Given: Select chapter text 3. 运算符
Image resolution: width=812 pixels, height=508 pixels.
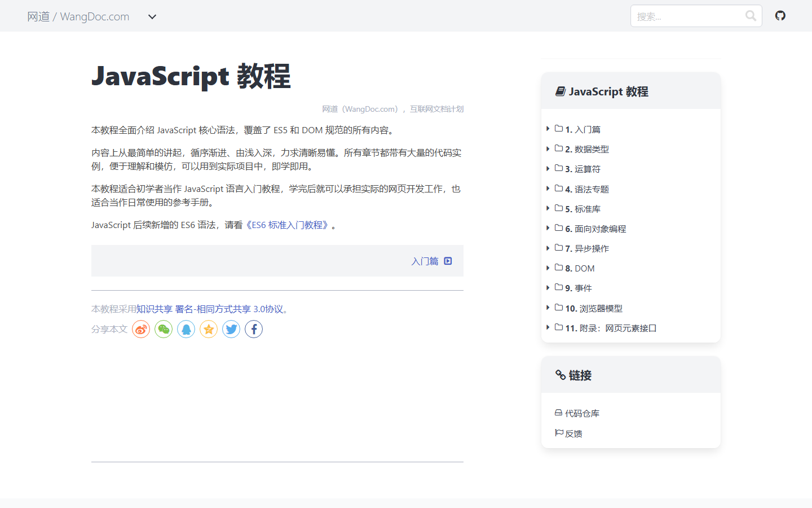Looking at the screenshot, I should tap(583, 169).
